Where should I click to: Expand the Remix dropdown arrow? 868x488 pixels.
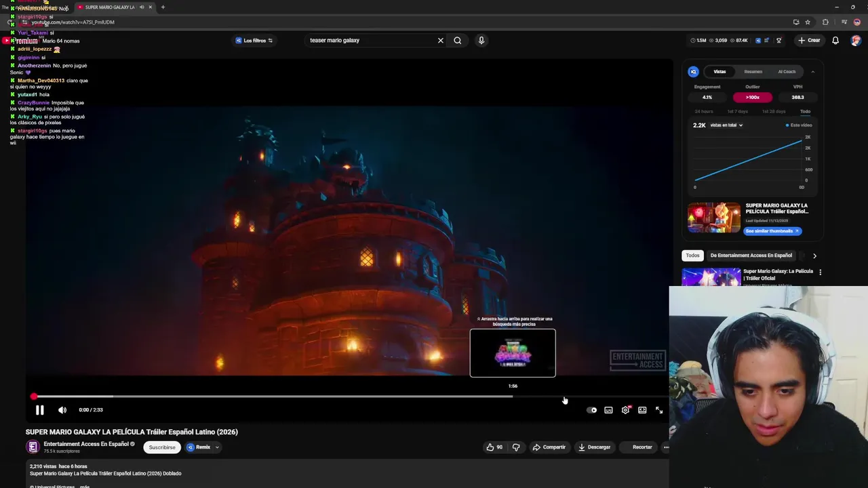217,447
